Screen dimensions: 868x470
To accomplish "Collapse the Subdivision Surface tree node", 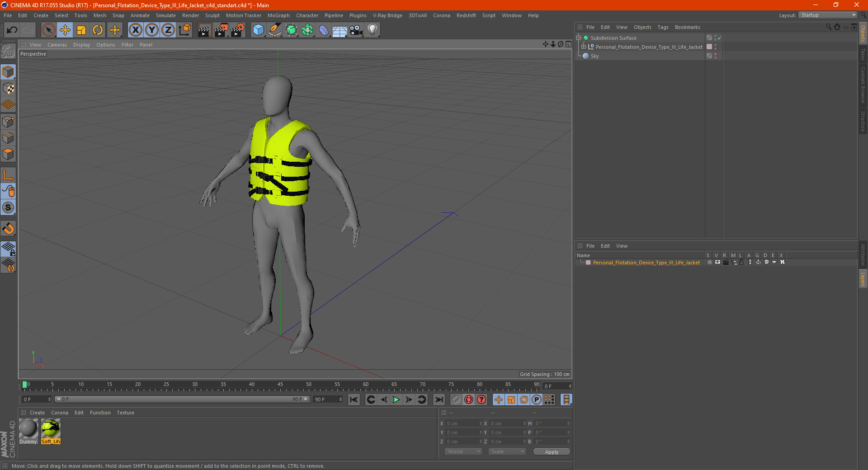I will (x=579, y=38).
